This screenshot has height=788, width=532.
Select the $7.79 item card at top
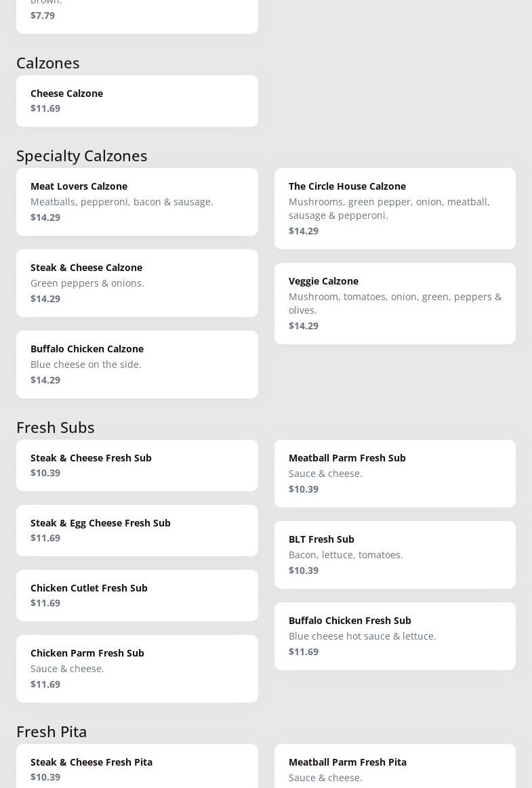coord(137,15)
